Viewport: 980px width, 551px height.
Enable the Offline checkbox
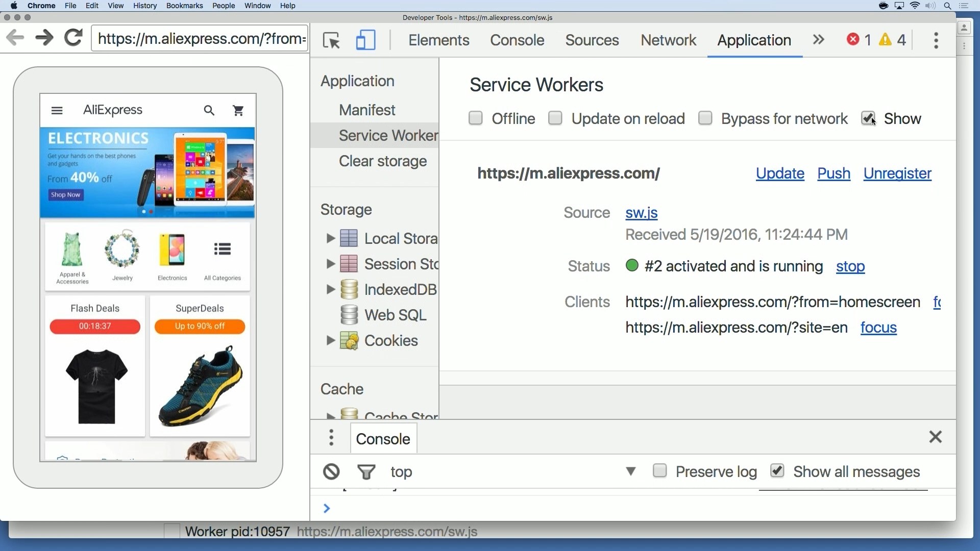[476, 118]
